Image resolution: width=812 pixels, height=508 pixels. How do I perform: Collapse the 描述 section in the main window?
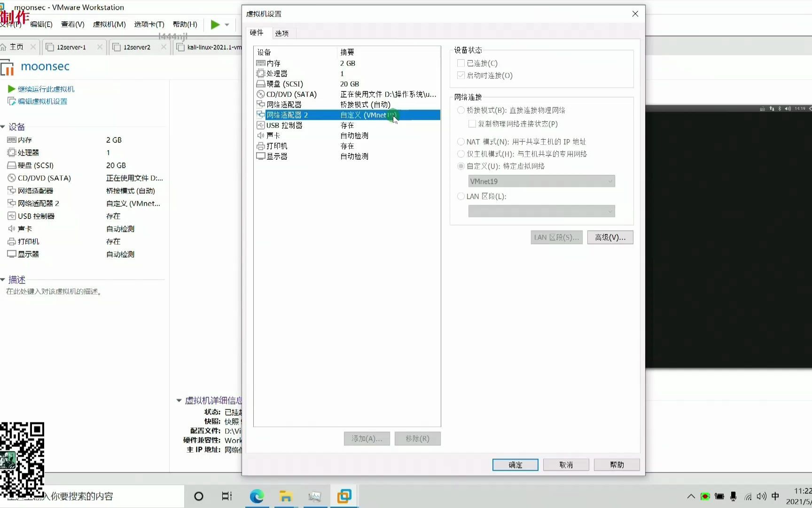point(3,280)
